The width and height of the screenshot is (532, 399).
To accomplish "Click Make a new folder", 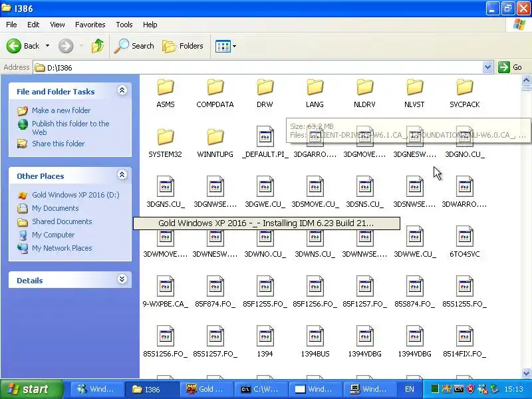I will [61, 110].
